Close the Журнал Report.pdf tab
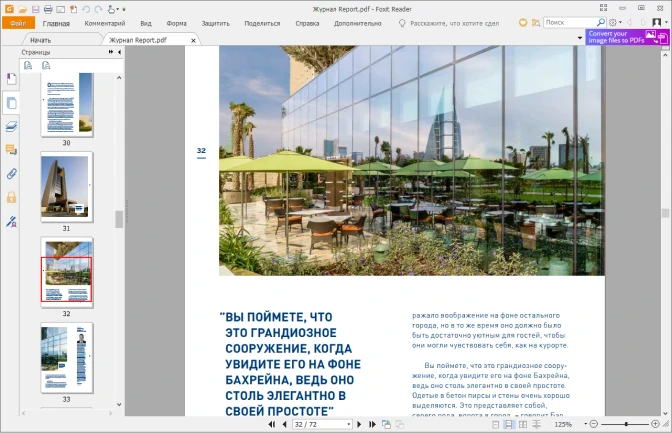Screen dimensions: 672x433 [193, 40]
